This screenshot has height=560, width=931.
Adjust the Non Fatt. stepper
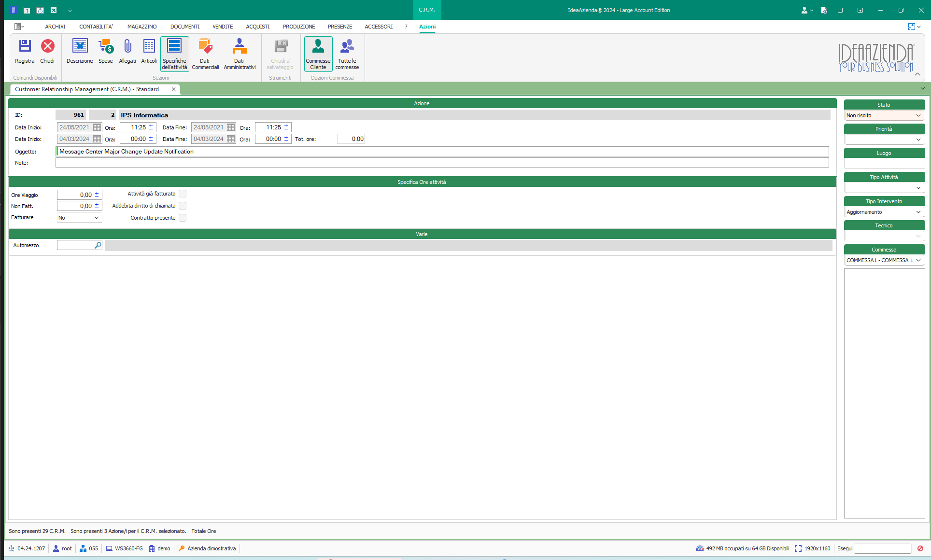point(97,206)
